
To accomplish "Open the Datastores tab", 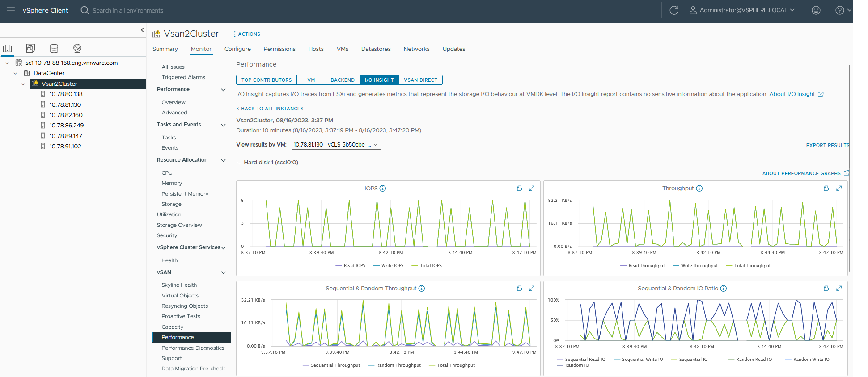I will 376,49.
